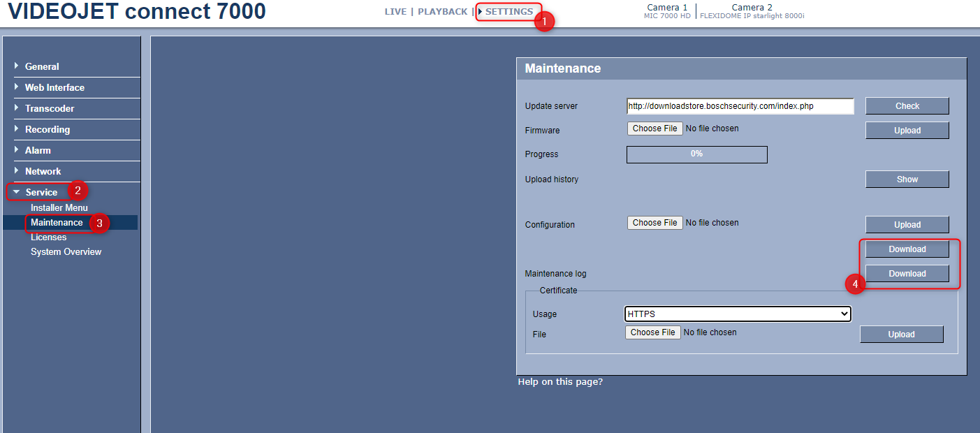Expand the Alarm section
The height and width of the screenshot is (433, 980).
point(38,150)
